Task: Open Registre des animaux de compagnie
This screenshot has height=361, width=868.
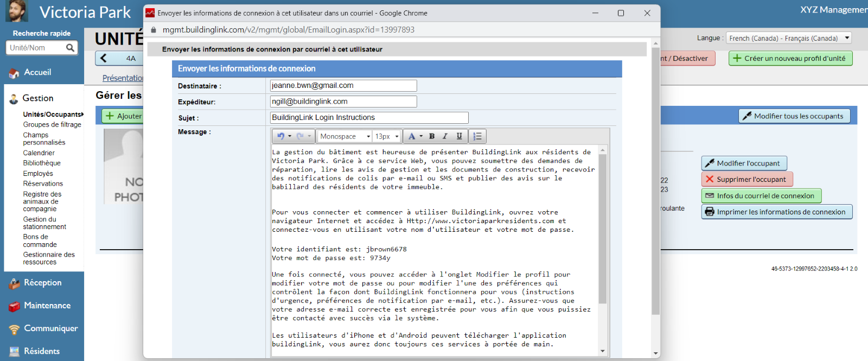Action: pyautogui.click(x=42, y=201)
